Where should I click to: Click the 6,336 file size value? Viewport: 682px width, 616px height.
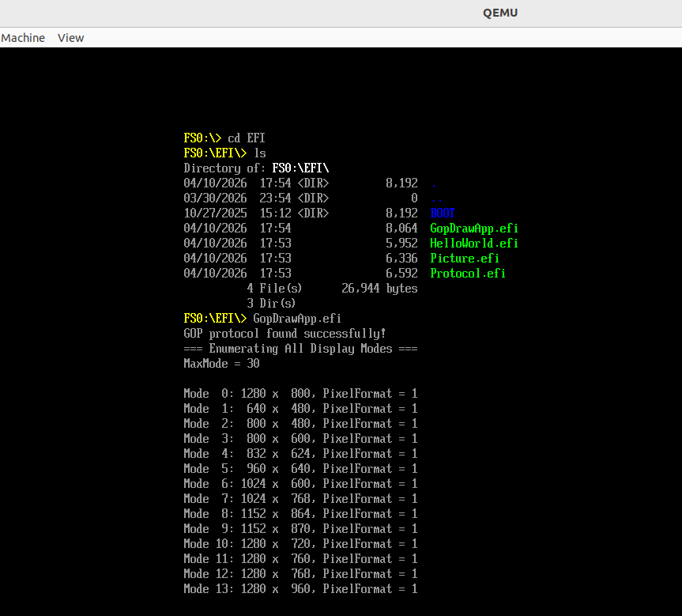coord(401,258)
